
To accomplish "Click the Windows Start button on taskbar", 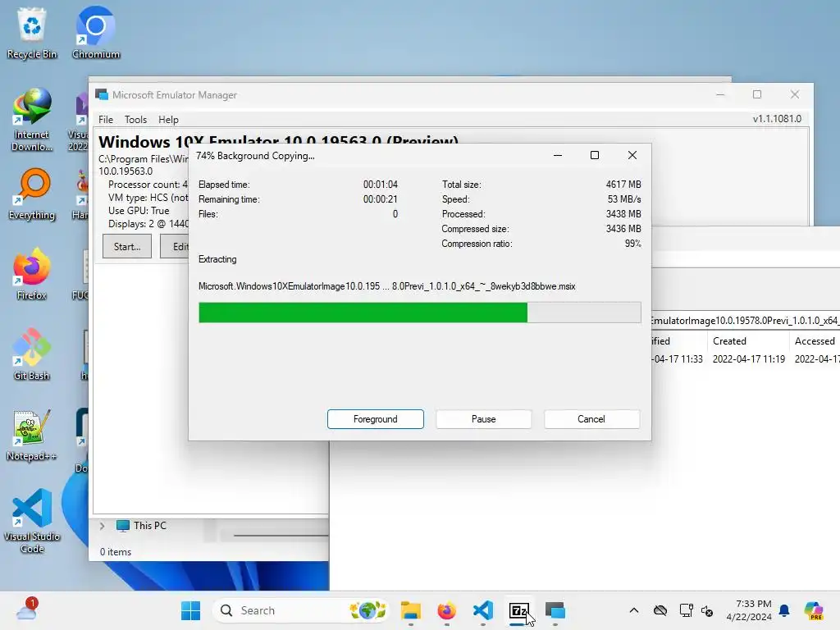I will pyautogui.click(x=190, y=610).
